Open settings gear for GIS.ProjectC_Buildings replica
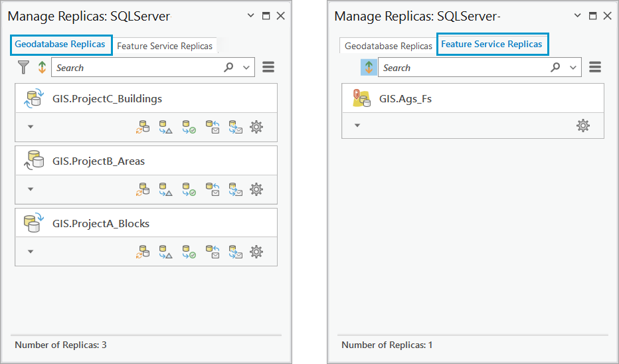This screenshot has width=619, height=364. (x=256, y=127)
